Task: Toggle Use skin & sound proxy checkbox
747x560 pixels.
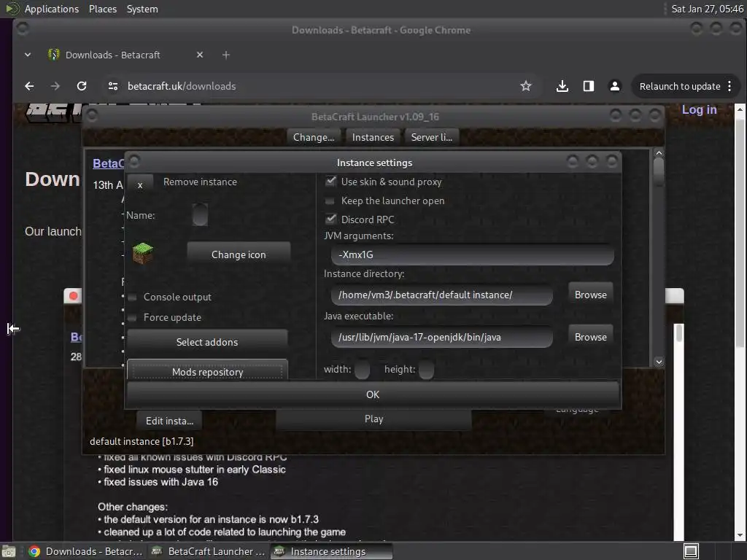Action: tap(330, 181)
